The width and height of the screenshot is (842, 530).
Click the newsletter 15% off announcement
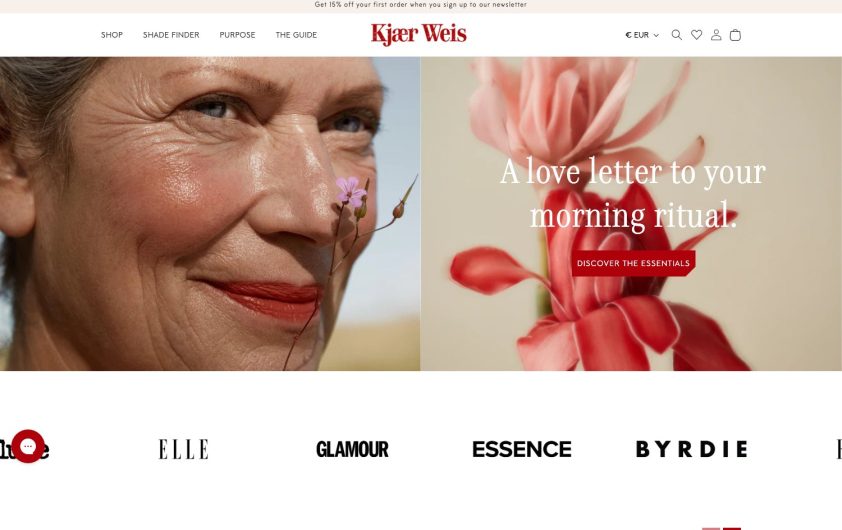421,4
